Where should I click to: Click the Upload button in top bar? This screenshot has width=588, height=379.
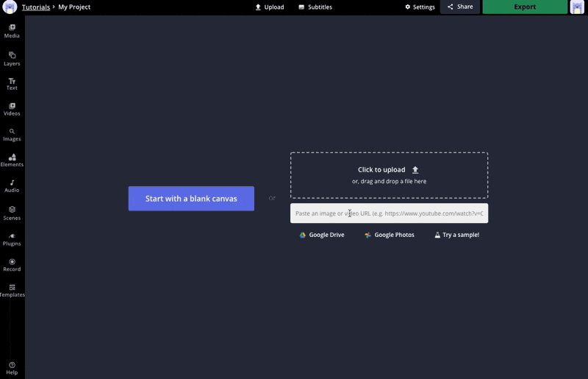270,7
